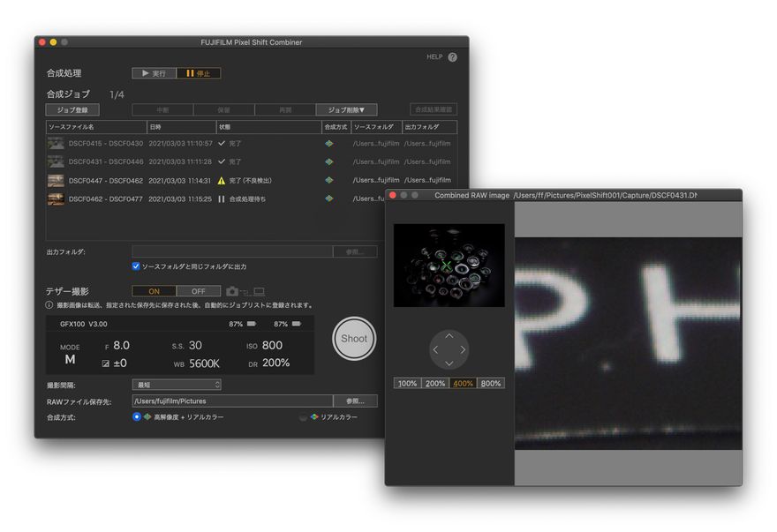
Task: Click the first 87% battery icon
Action: (252, 324)
